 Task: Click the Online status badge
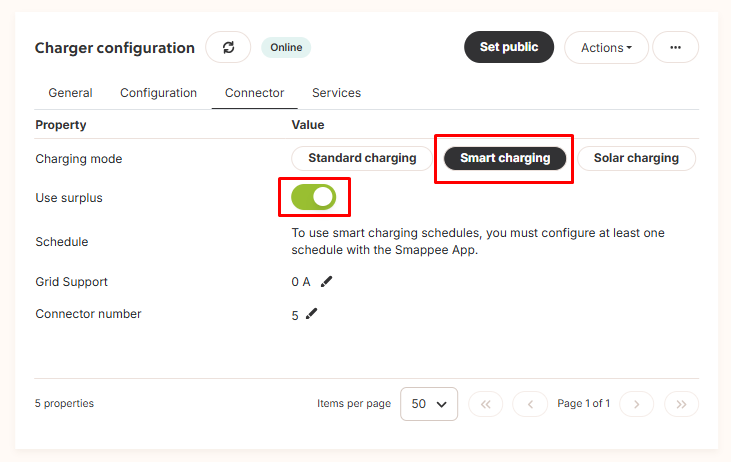point(286,48)
